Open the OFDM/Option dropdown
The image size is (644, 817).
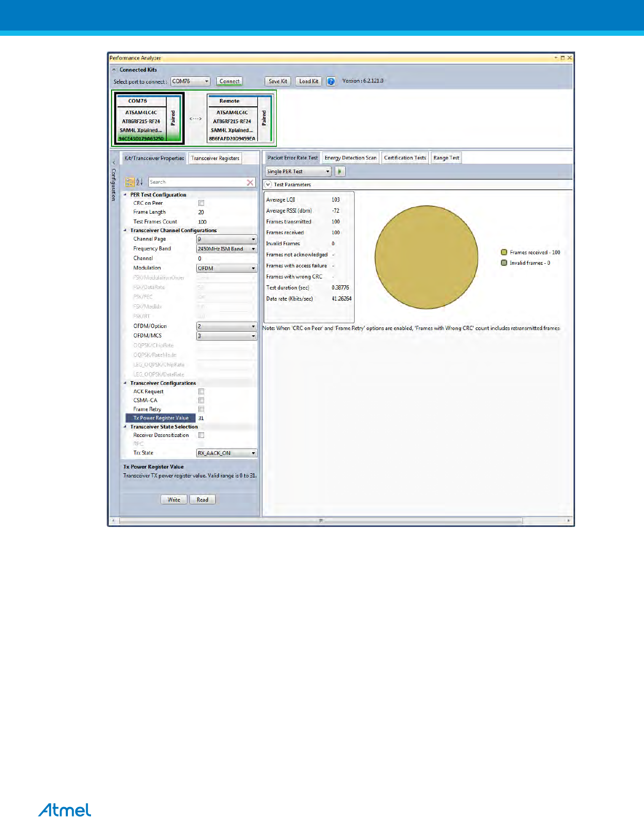(x=226, y=326)
